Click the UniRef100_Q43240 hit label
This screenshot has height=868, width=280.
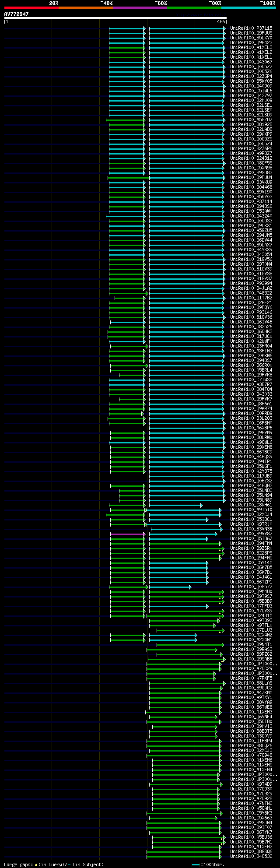pyautogui.click(x=251, y=216)
